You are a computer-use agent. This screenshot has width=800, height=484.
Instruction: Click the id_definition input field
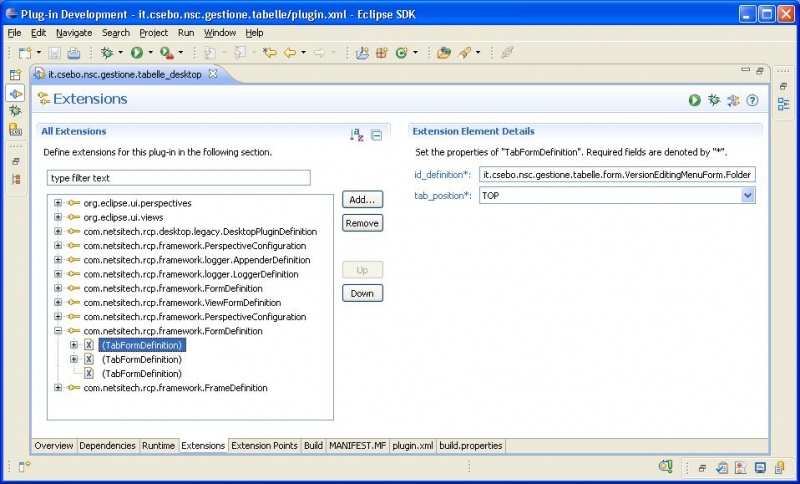[x=617, y=175]
